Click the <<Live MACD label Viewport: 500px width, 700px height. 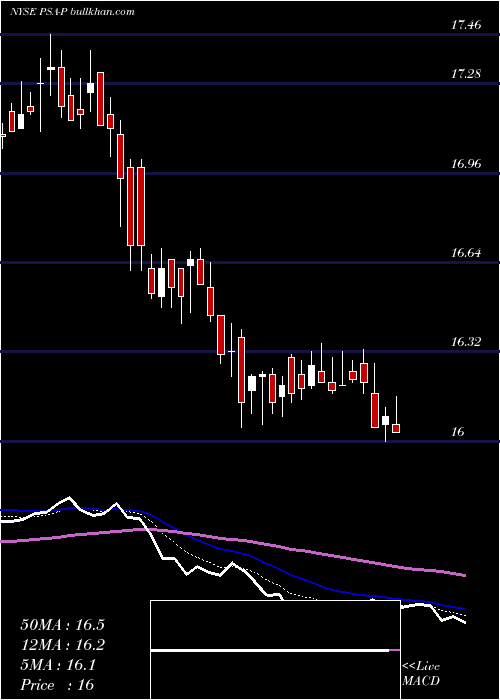[421, 673]
